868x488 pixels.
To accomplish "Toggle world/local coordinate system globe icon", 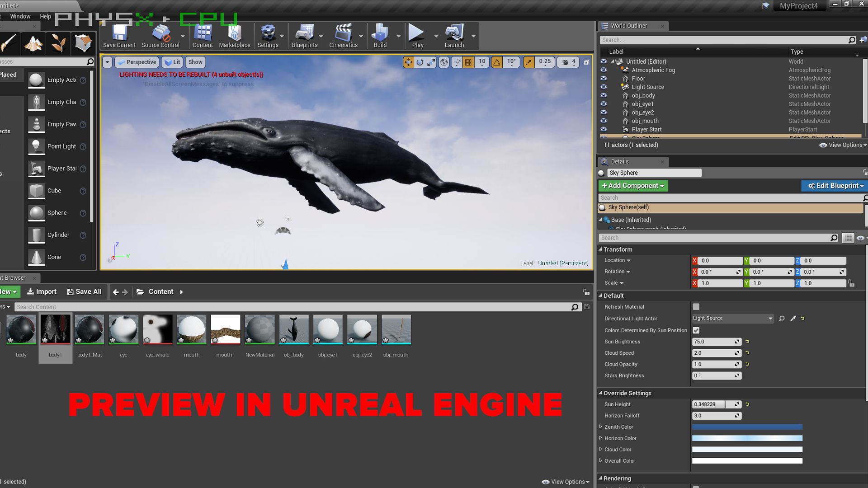I will 444,62.
